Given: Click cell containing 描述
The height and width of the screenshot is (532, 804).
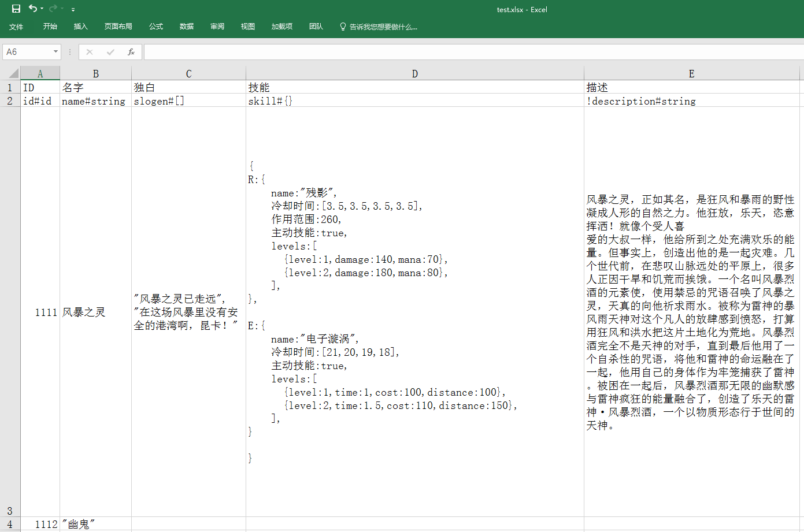Looking at the screenshot, I should 692,87.
